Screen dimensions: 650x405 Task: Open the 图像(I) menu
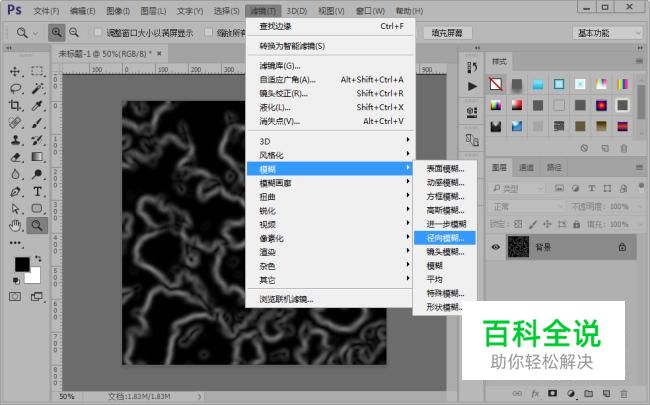pyautogui.click(x=118, y=11)
